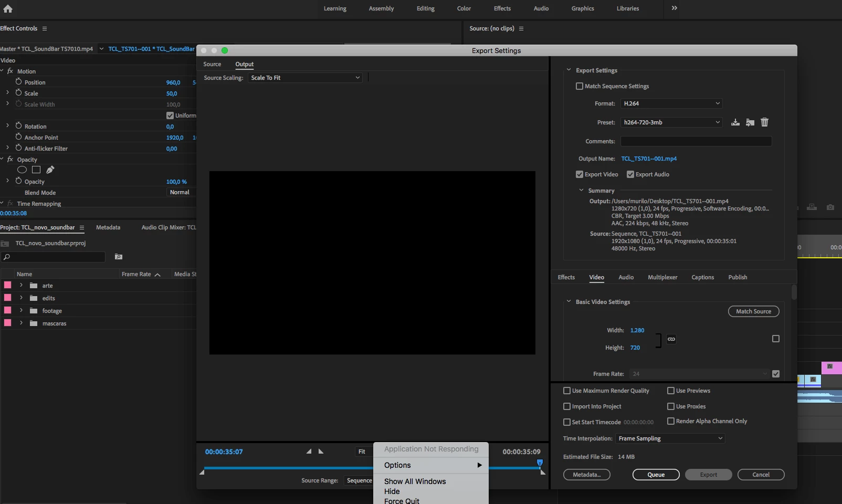The height and width of the screenshot is (504, 842).
Task: Expand the footage folder
Action: tap(21, 310)
